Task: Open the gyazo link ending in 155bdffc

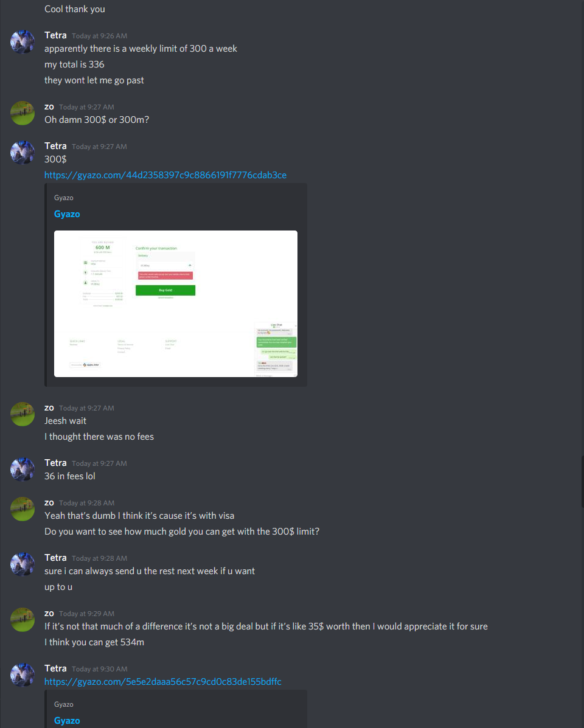Action: coord(162,682)
